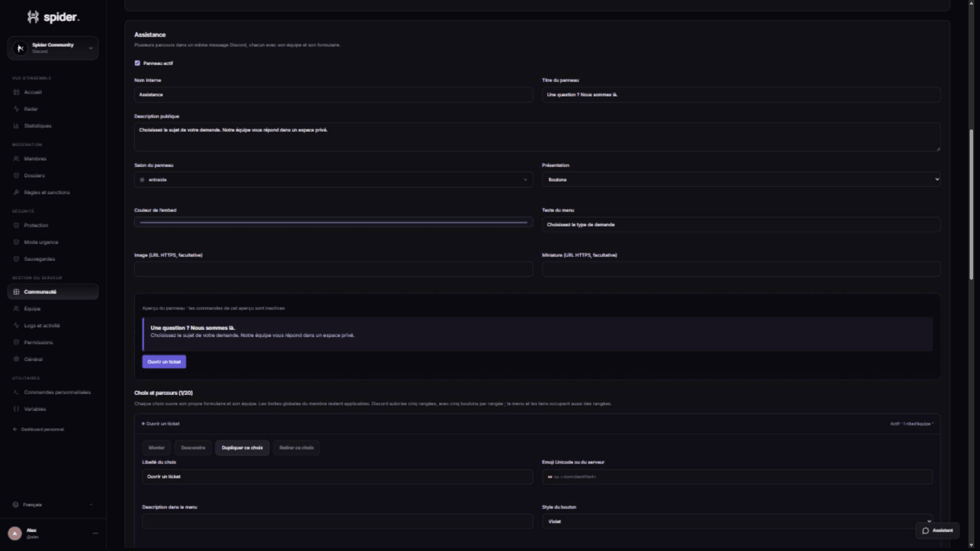Click the Général gear icon
Viewport: 980px width, 551px height.
[16, 359]
